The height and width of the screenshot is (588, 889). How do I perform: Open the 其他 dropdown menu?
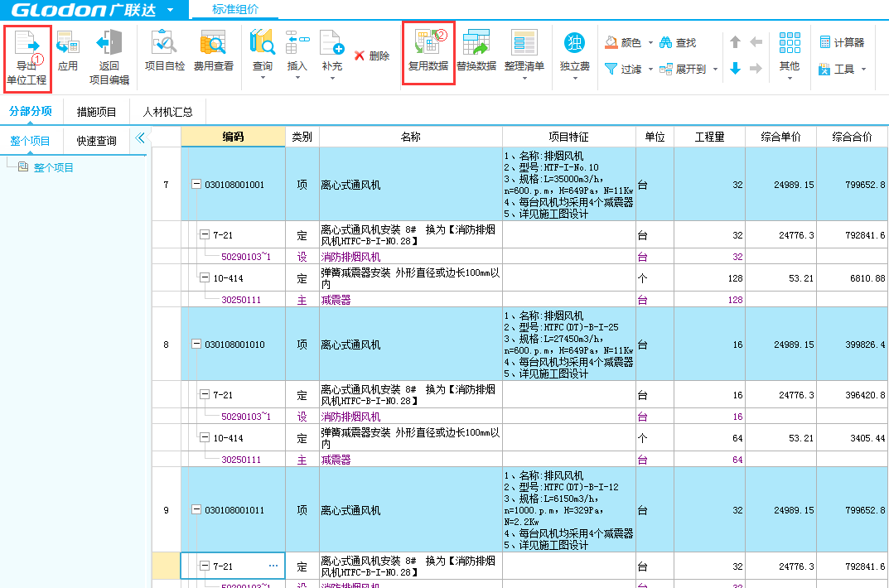(789, 79)
